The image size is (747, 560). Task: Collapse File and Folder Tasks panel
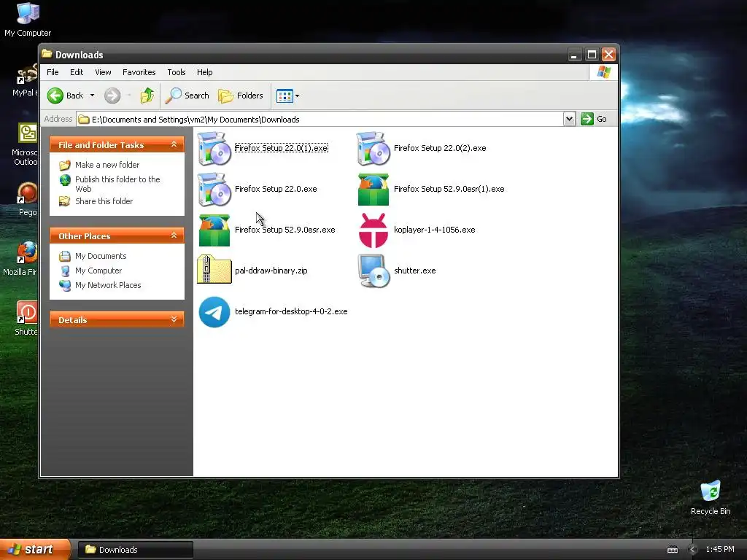[x=174, y=144]
